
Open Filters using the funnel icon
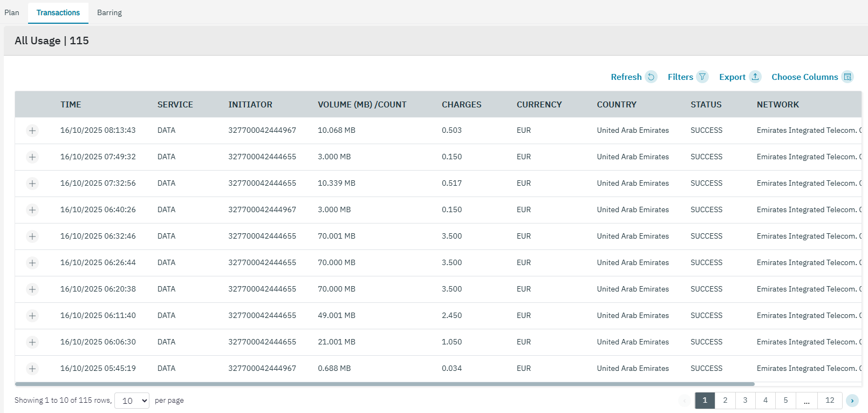(702, 77)
